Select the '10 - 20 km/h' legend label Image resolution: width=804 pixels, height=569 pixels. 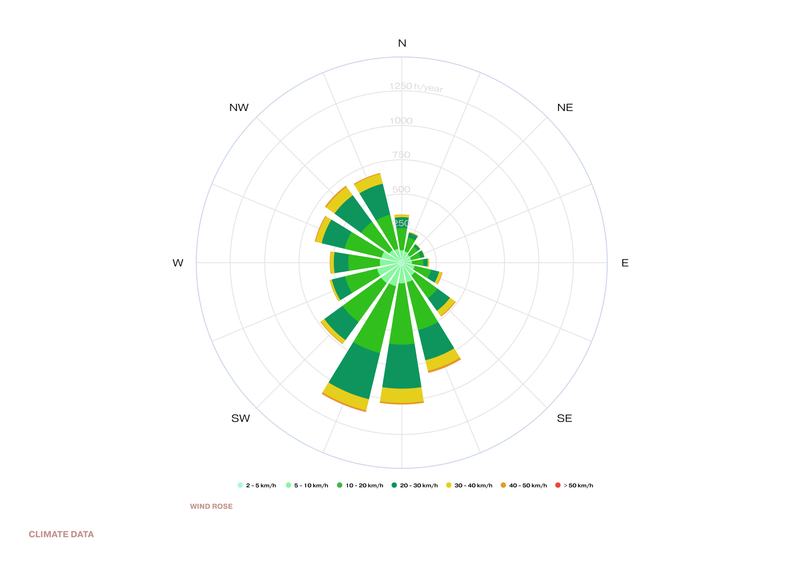coord(365,485)
